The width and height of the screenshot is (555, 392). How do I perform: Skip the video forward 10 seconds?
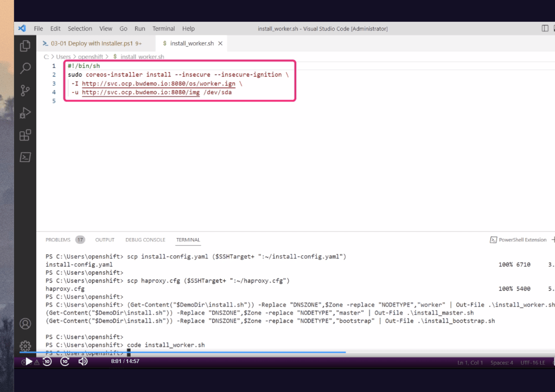[x=65, y=362]
